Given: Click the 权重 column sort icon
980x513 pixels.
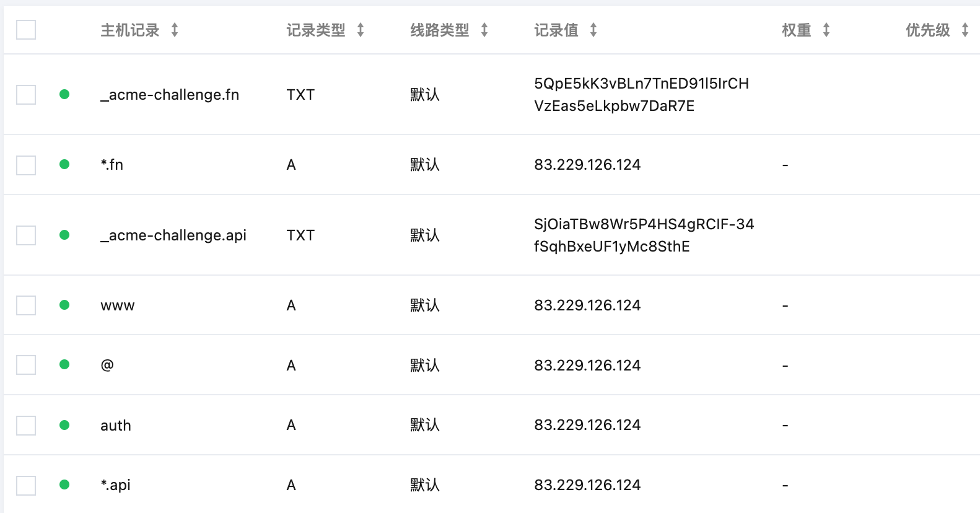Looking at the screenshot, I should click(826, 30).
